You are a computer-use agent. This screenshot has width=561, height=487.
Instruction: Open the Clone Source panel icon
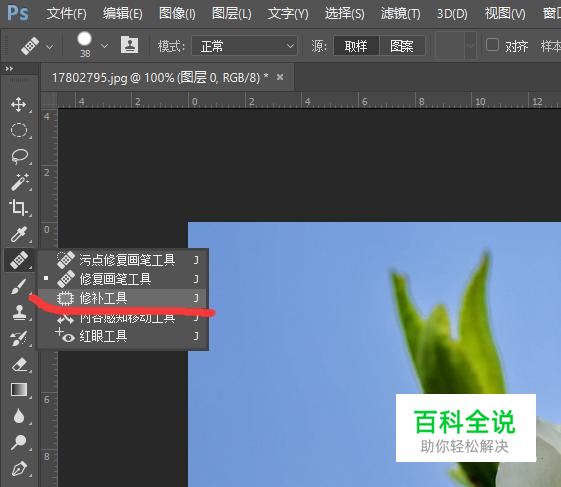click(x=130, y=45)
